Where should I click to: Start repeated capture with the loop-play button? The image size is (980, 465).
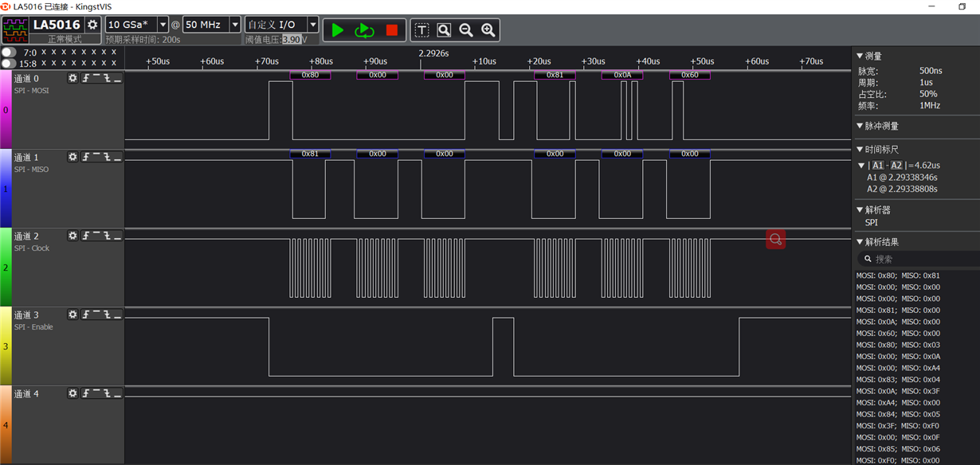pyautogui.click(x=364, y=29)
